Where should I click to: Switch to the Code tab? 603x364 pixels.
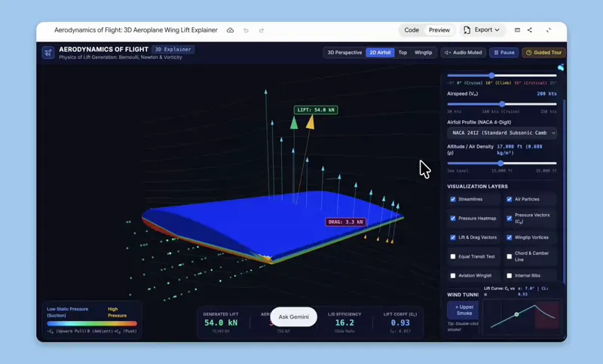click(x=411, y=30)
